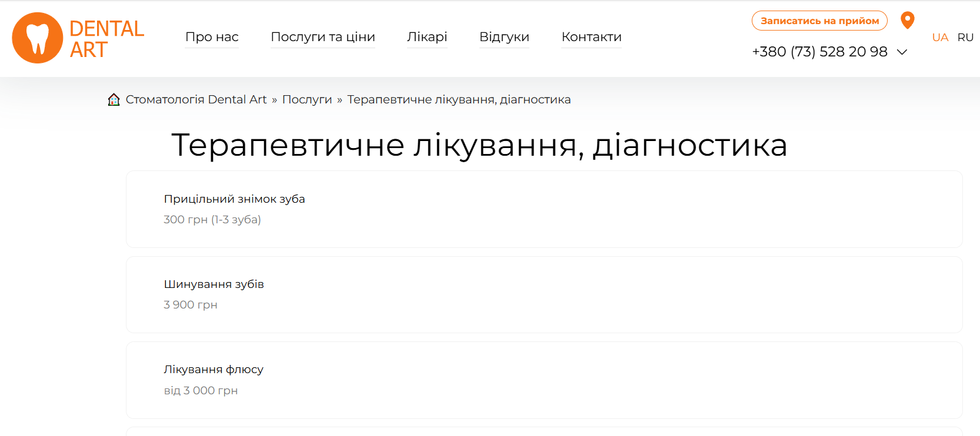Click the last breadcrumb Терапевтичне лікування, діагностика
Screen dimensions: 980x436
[459, 100]
